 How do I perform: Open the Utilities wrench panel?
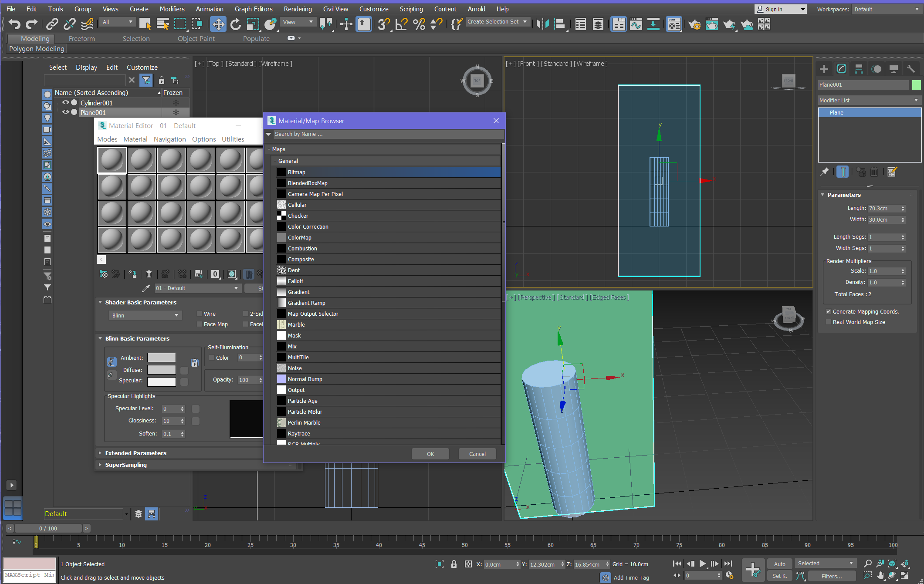pos(910,69)
